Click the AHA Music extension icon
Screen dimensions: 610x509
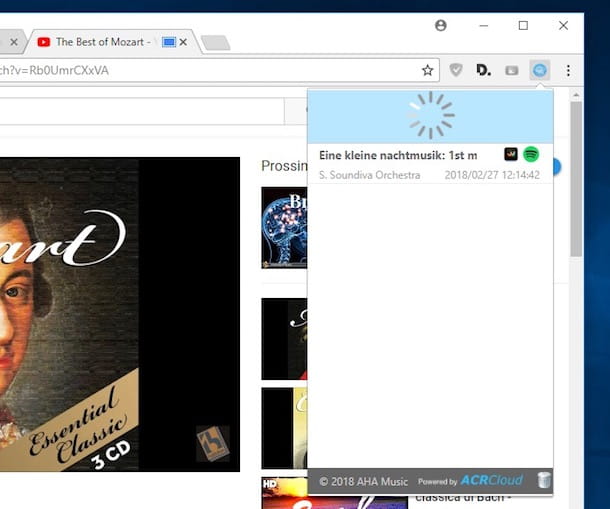click(540, 70)
